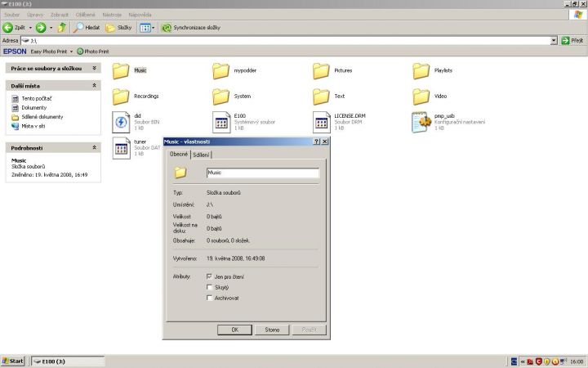588x368 pixels.
Task: Collapse the Další místa panel
Action: coord(94,86)
